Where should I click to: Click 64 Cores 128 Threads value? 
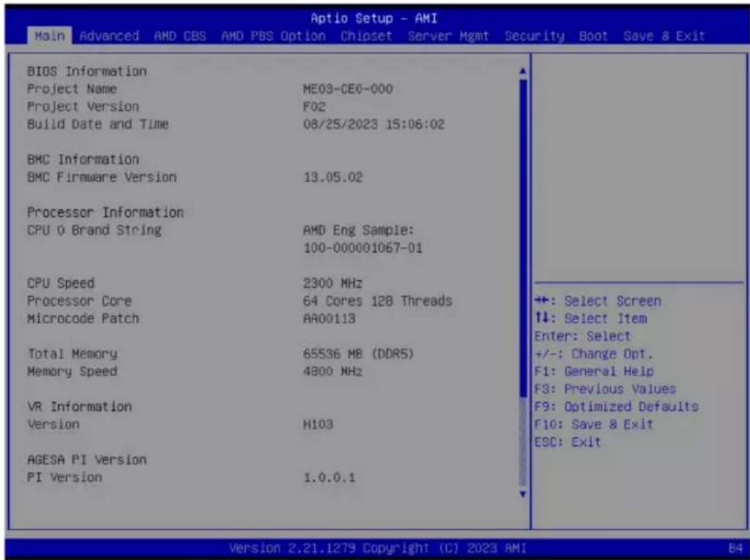(377, 301)
